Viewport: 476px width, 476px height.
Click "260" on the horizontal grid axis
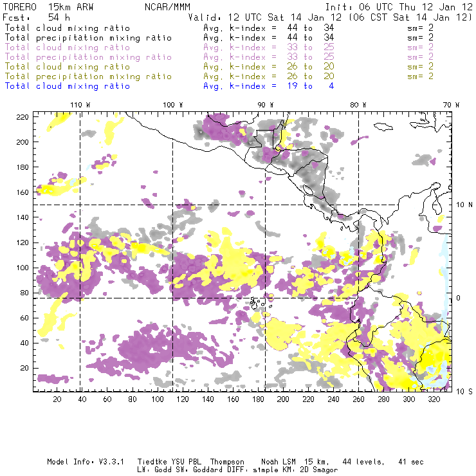pos(358,399)
